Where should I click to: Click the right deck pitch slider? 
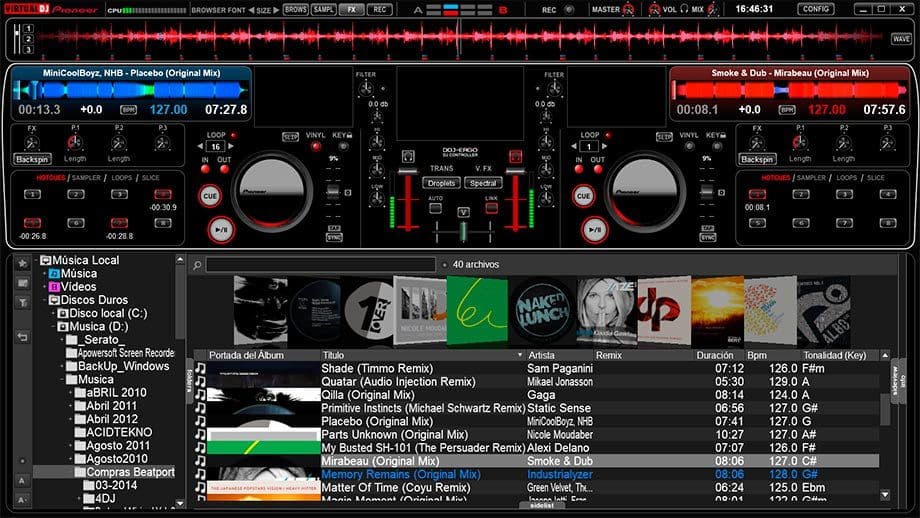[x=706, y=191]
